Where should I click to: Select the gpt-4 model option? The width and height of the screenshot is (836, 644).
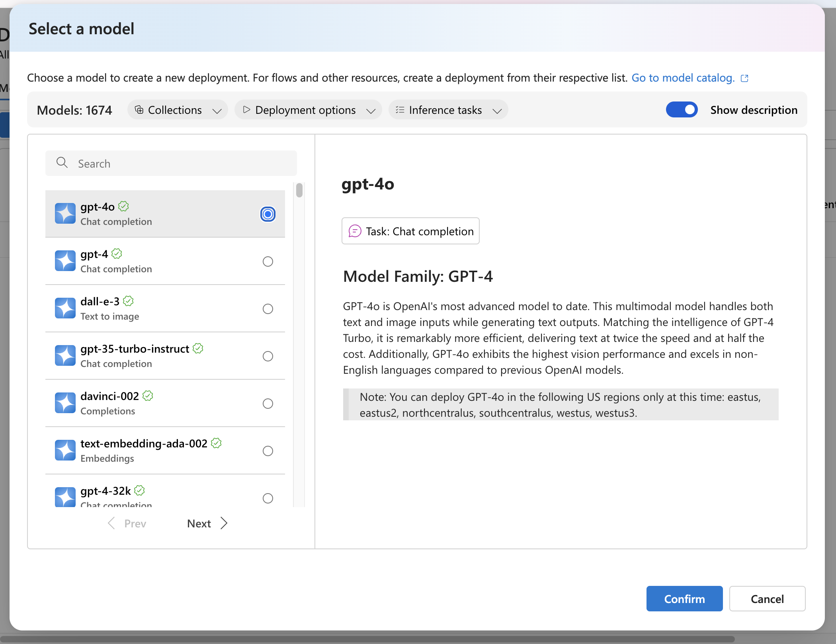(268, 260)
